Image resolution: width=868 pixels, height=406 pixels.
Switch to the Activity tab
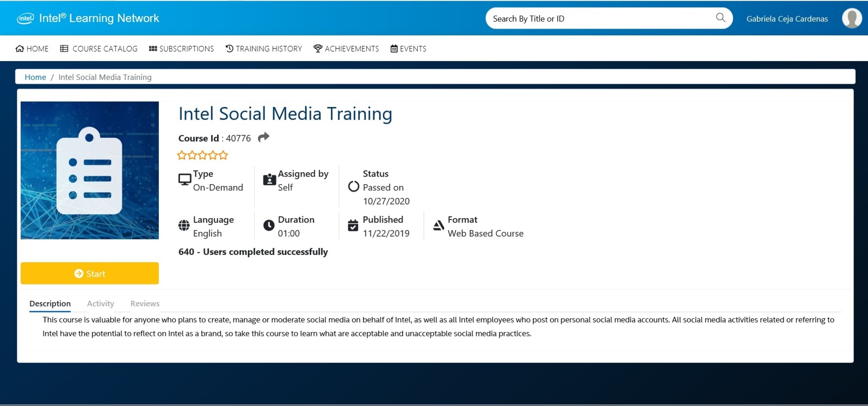click(100, 303)
